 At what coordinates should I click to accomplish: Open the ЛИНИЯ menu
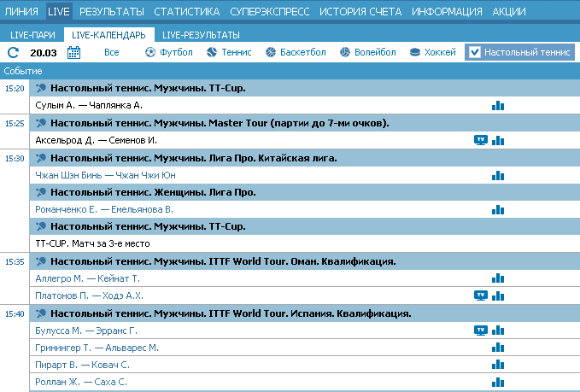pos(21,11)
